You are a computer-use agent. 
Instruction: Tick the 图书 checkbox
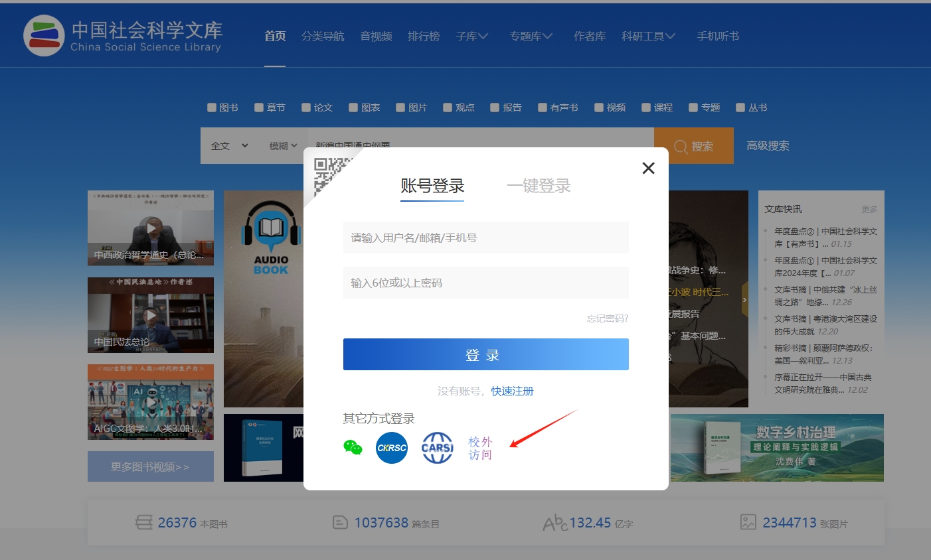coord(212,107)
